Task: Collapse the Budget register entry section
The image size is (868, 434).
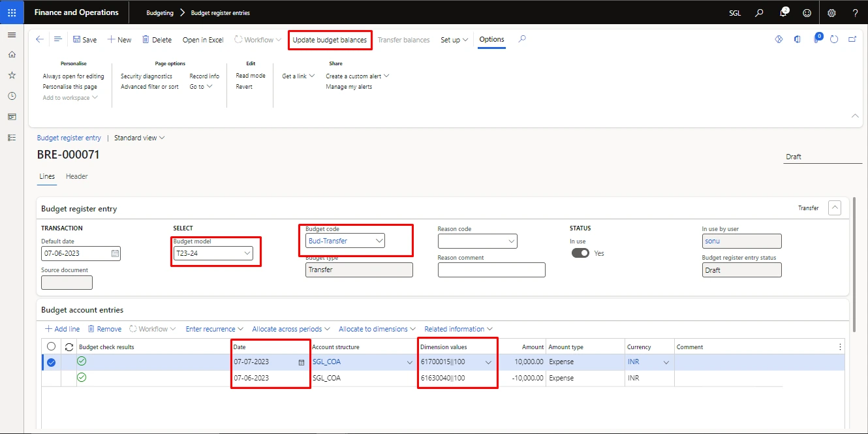Action: pos(834,208)
